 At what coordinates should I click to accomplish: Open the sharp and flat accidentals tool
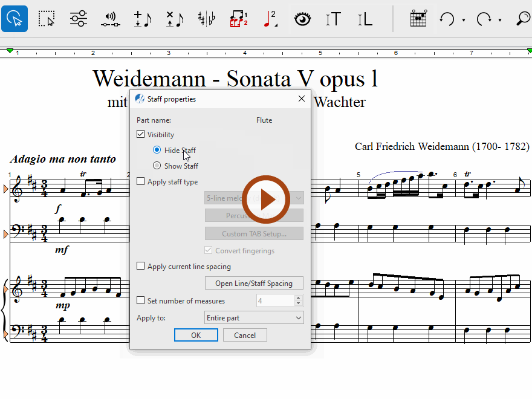click(x=207, y=19)
